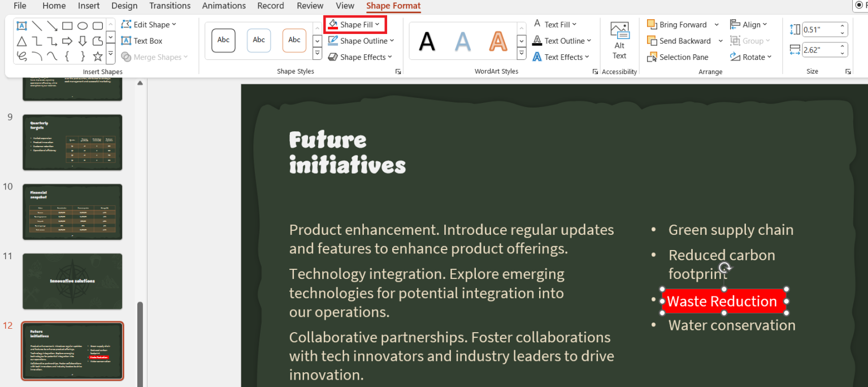Expand the WordArt Styles gallery
This screenshot has width=868, height=387.
click(521, 53)
